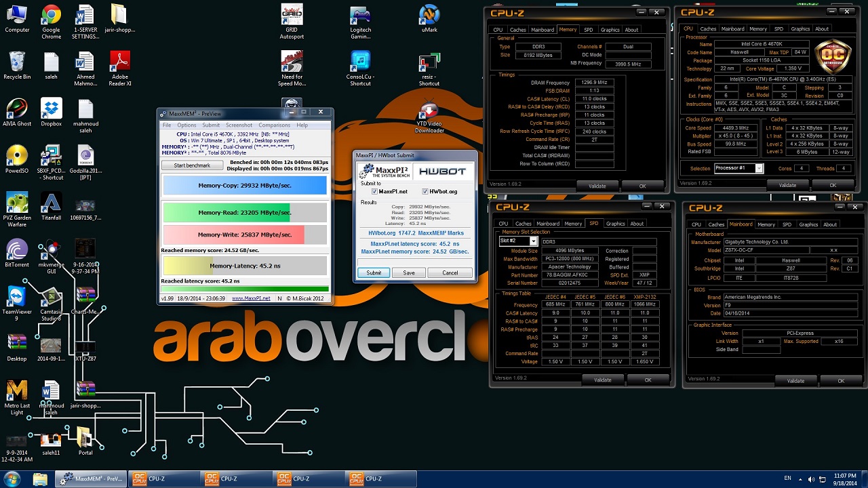Open the YTD Video Downloader shortcut
This screenshot has height=488, width=868.
pyautogui.click(x=429, y=112)
